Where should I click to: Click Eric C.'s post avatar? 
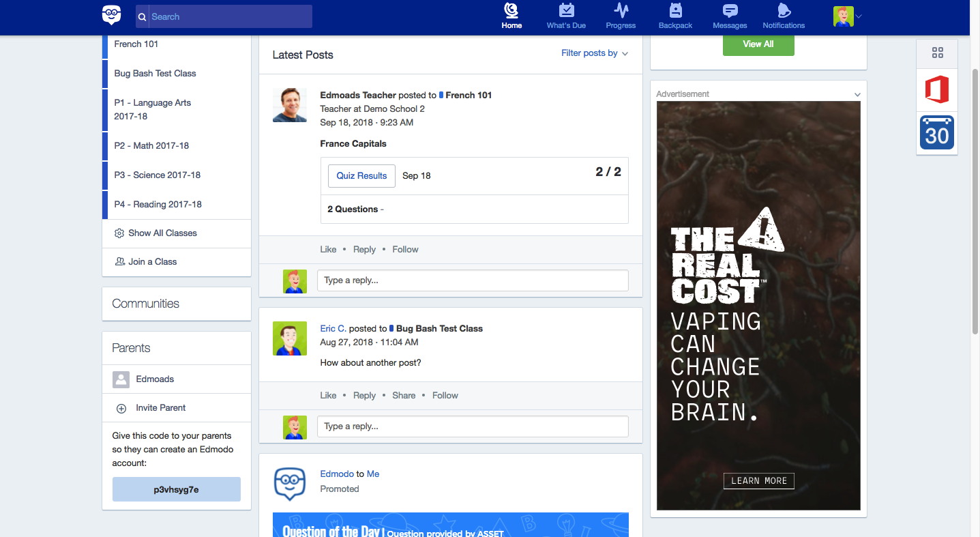pyautogui.click(x=290, y=338)
